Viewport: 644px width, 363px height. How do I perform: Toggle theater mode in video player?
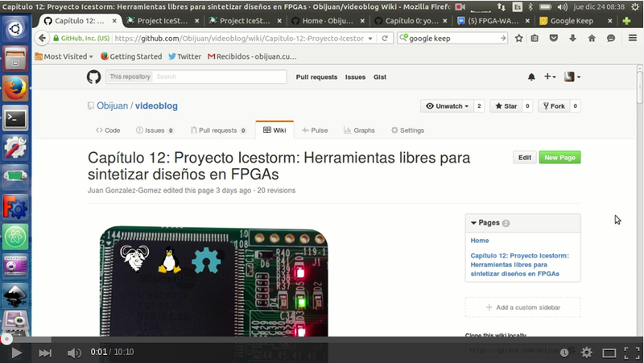(609, 353)
